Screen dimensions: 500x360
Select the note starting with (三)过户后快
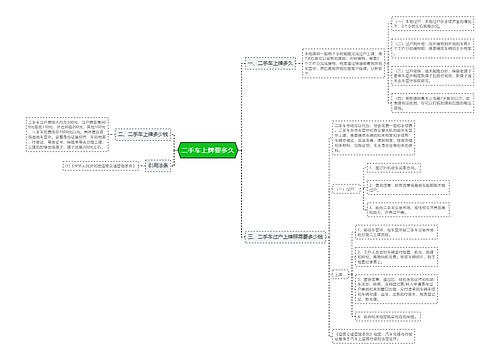coord(432,76)
